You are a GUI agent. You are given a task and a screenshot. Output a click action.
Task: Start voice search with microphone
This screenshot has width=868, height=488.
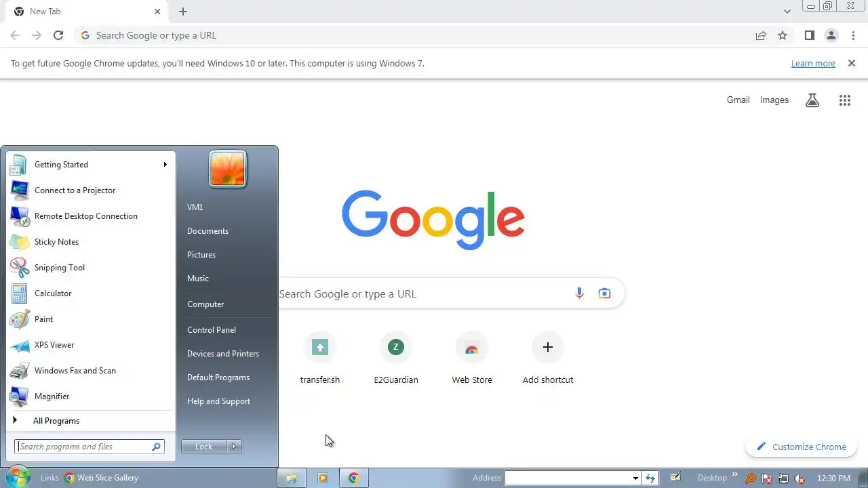point(579,293)
